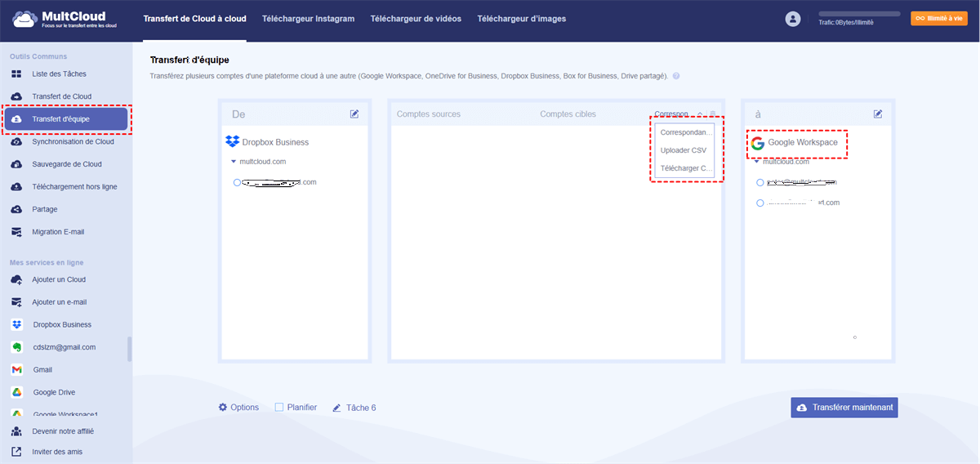This screenshot has height=464, width=980.
Task: Open the Téléchargeur de vidéos tab
Action: click(416, 19)
